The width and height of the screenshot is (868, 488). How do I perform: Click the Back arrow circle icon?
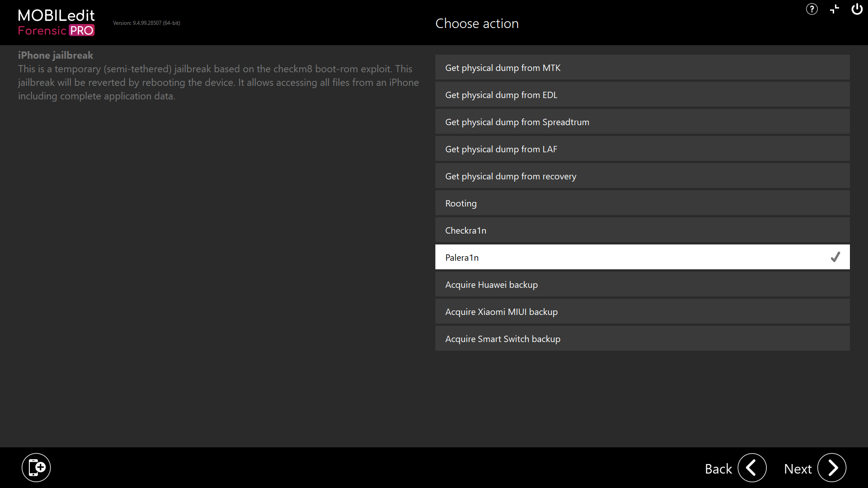click(x=752, y=468)
